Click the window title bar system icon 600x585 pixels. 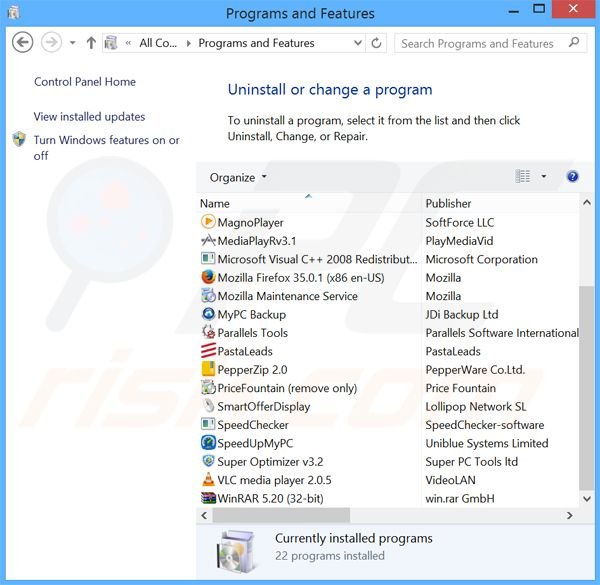pos(14,13)
